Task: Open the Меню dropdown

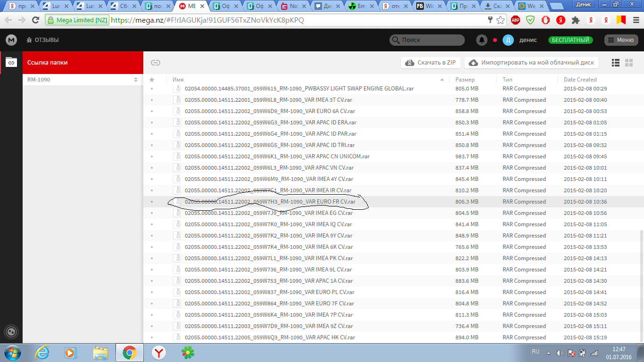Action: click(621, 40)
